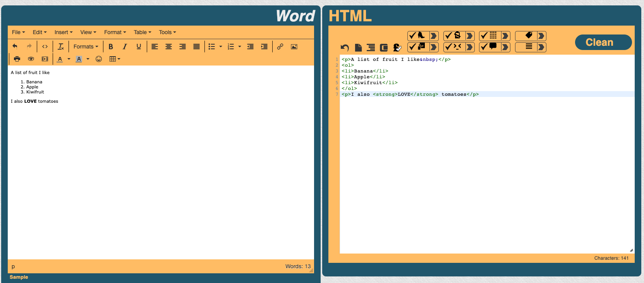Screen dimensions: 644x283
Task: Click the Sample link below the editor
Action: [19, 277]
